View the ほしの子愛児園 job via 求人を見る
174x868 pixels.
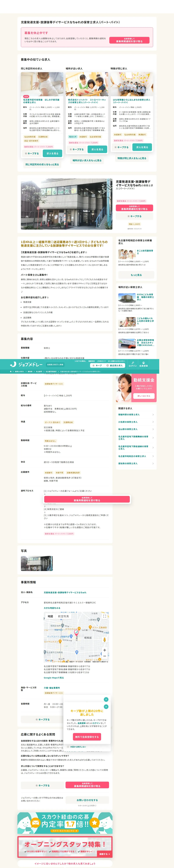52,153
